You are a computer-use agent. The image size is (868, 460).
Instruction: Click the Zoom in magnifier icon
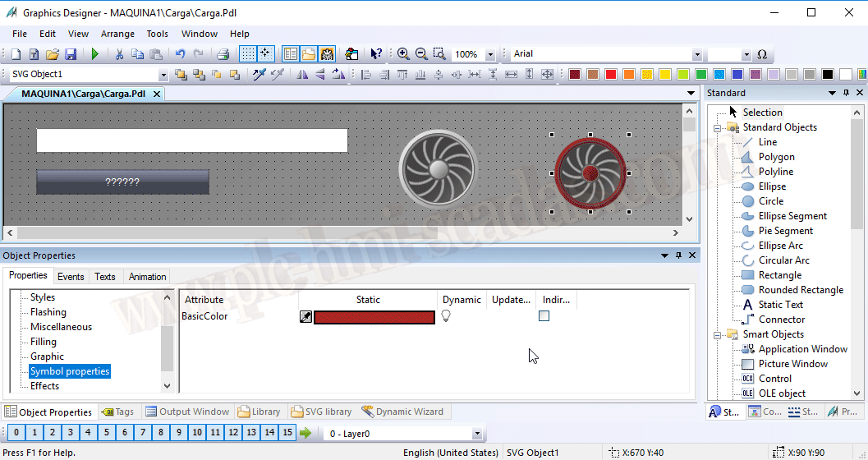point(403,54)
